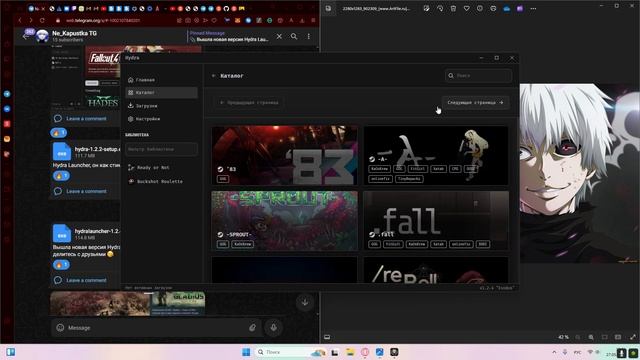Image resolution: width=640 pixels, height=360 pixels.
Task: Favorite image with heart icon in Photos
Action: point(467,8)
